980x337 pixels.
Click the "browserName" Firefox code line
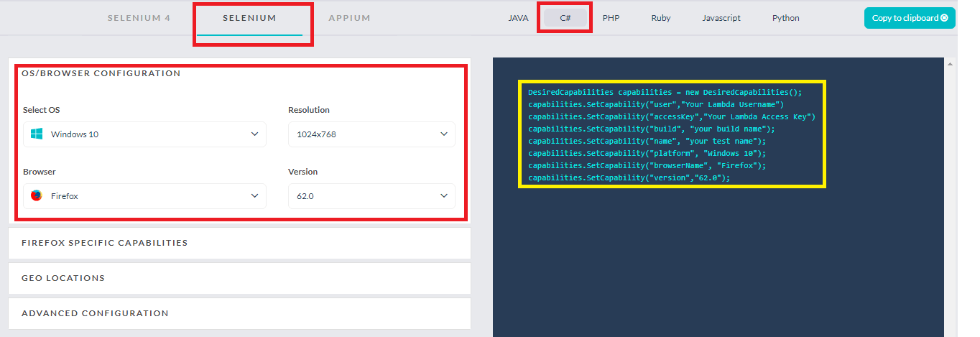(647, 165)
